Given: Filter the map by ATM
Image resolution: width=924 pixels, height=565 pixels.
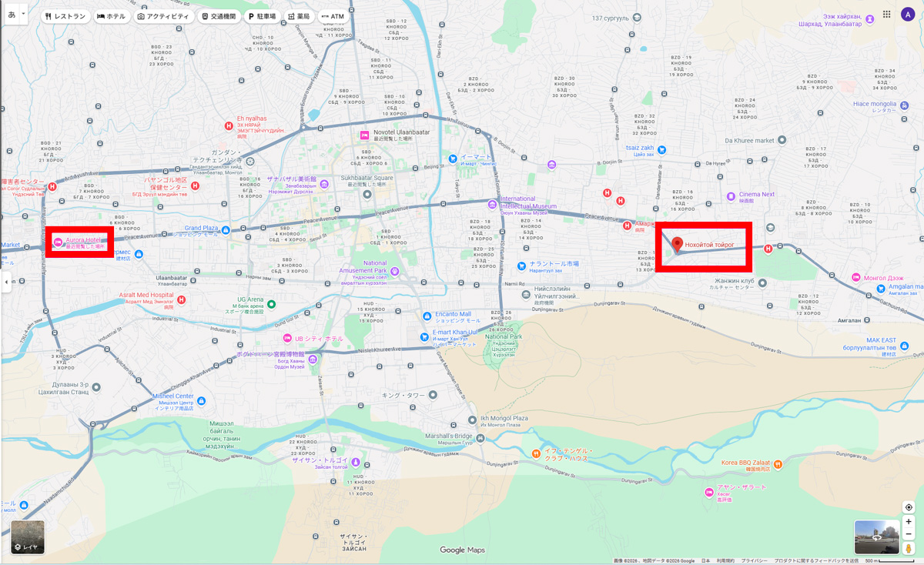Looking at the screenshot, I should click(333, 16).
